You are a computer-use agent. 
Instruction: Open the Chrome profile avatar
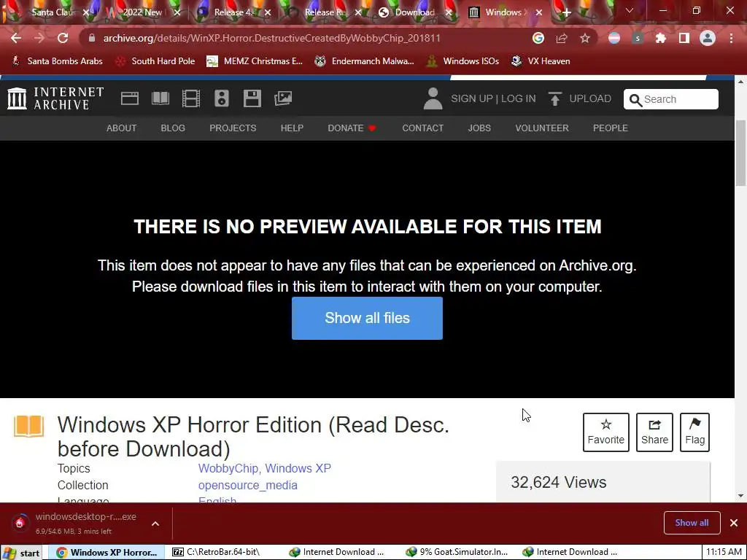click(708, 38)
